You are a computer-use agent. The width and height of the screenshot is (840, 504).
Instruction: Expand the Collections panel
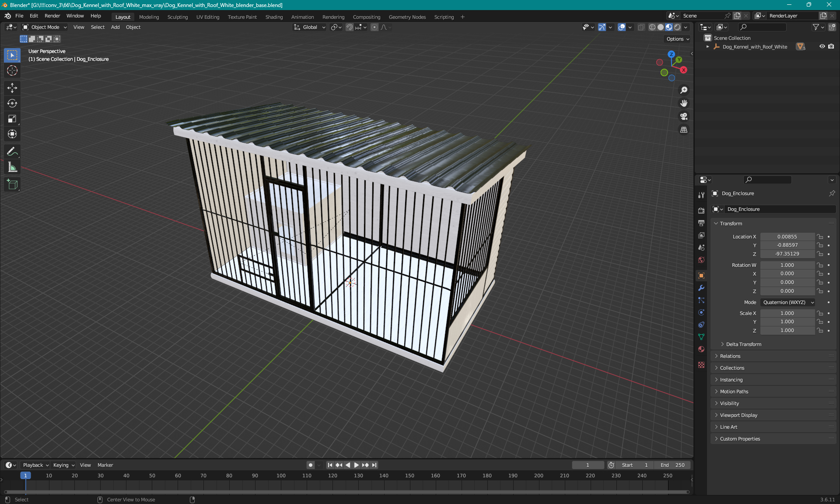coord(731,368)
